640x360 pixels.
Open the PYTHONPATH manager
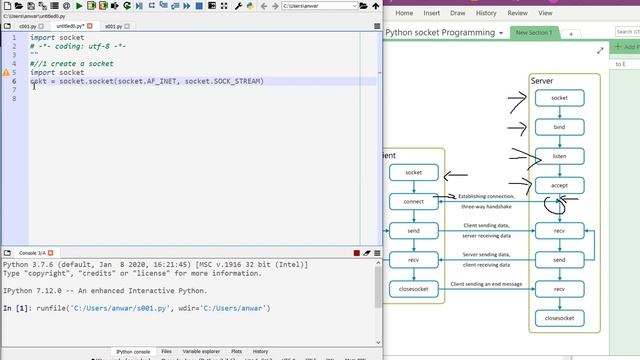point(250,6)
